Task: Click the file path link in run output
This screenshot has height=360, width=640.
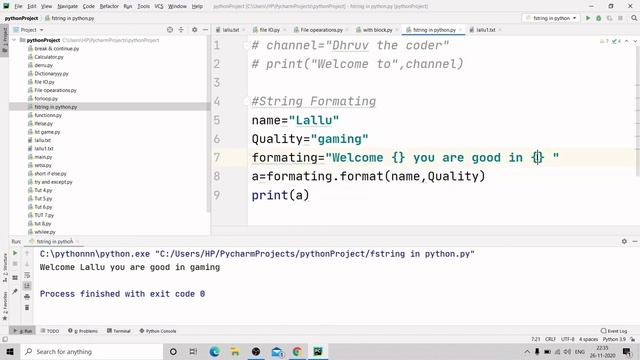Action: [x=315, y=254]
